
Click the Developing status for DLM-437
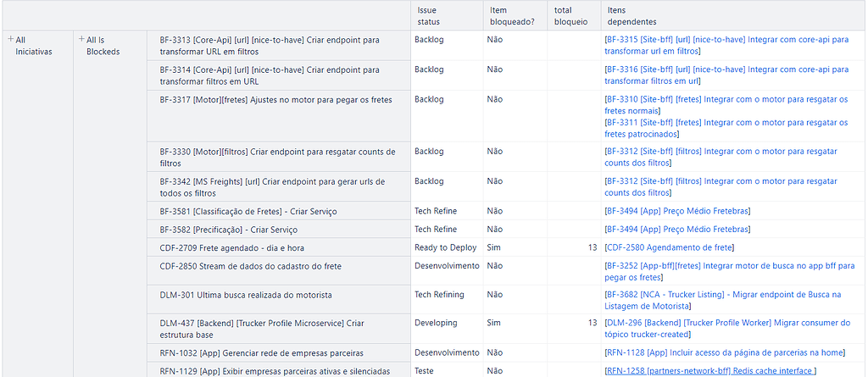click(x=436, y=322)
